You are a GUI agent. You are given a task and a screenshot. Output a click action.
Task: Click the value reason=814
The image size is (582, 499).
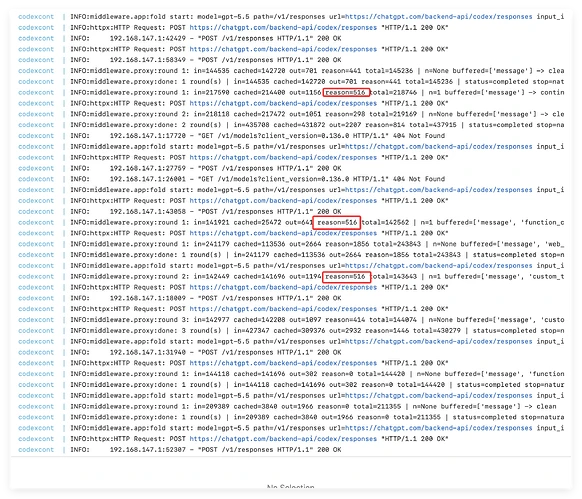pos(385,125)
